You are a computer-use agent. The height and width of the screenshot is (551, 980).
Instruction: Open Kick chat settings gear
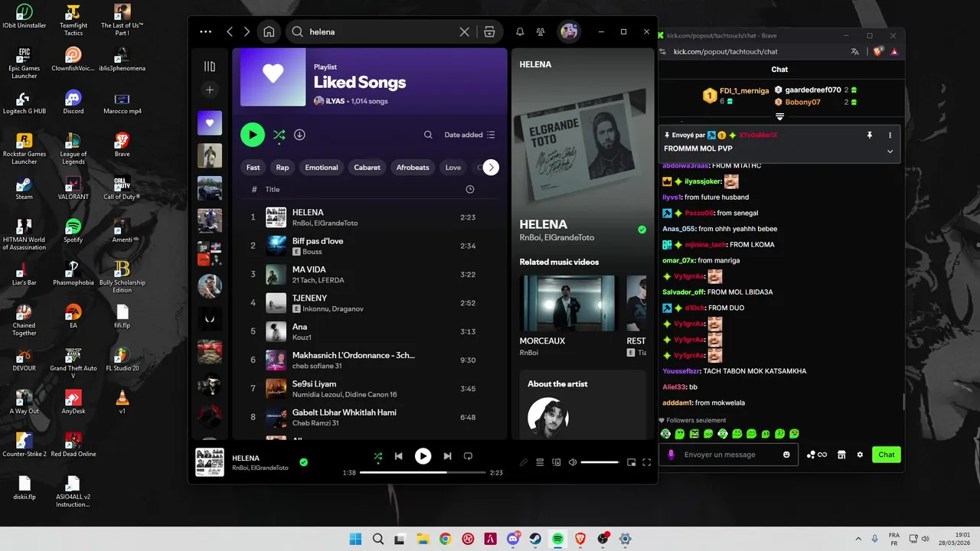pyautogui.click(x=860, y=455)
